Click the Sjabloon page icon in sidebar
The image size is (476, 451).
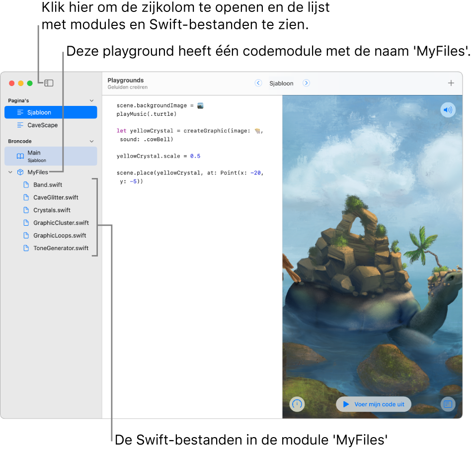coord(20,112)
